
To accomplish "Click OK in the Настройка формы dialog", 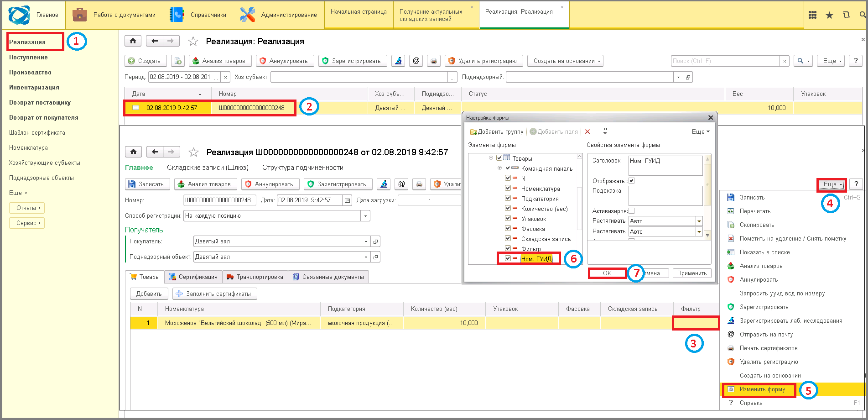I will (x=607, y=273).
